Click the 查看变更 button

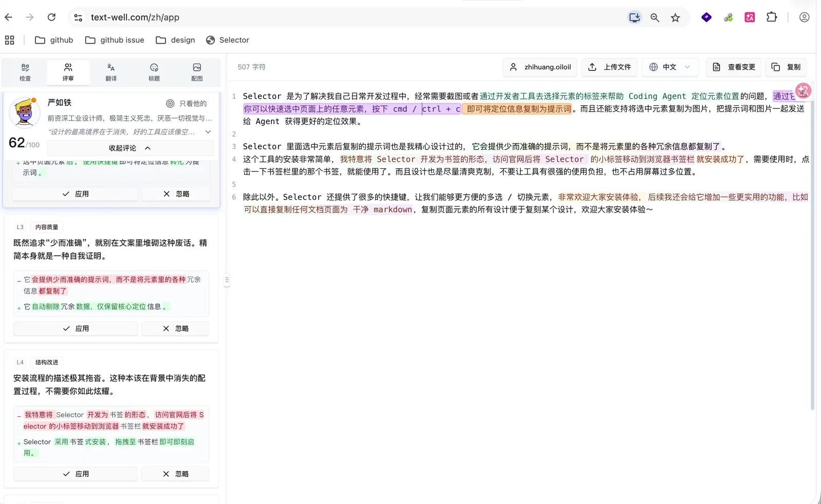(734, 67)
